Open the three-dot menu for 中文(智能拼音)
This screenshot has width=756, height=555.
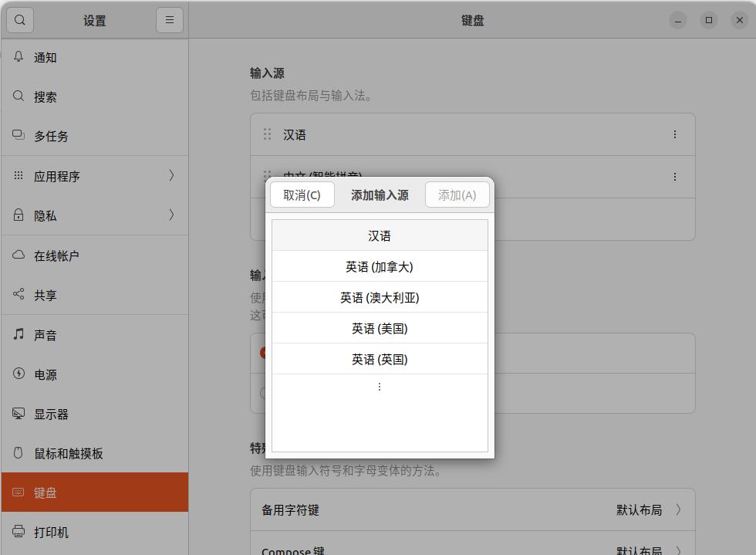click(x=674, y=177)
